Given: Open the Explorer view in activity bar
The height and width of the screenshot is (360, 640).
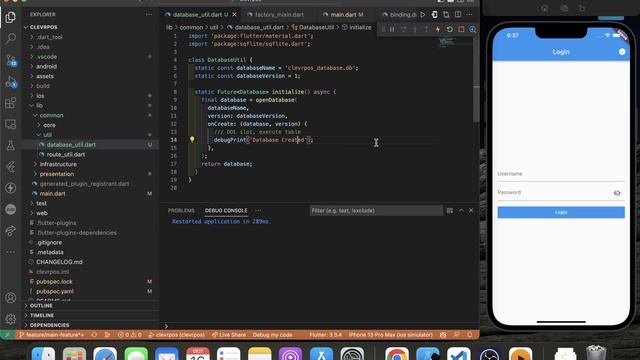Looking at the screenshot, I should (x=11, y=18).
